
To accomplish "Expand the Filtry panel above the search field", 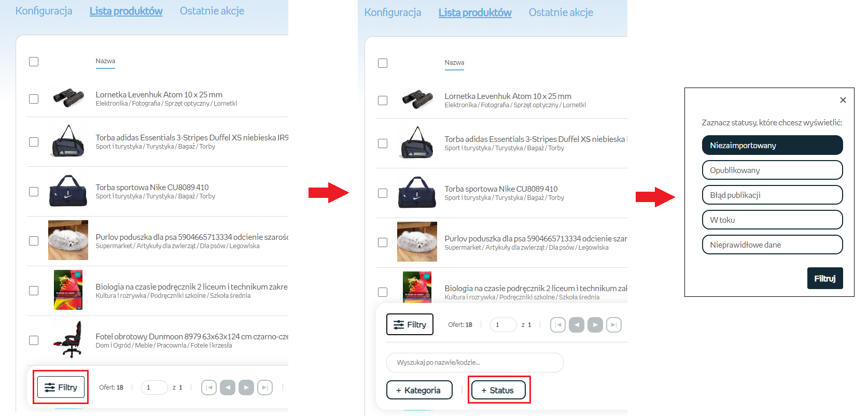I will [410, 325].
